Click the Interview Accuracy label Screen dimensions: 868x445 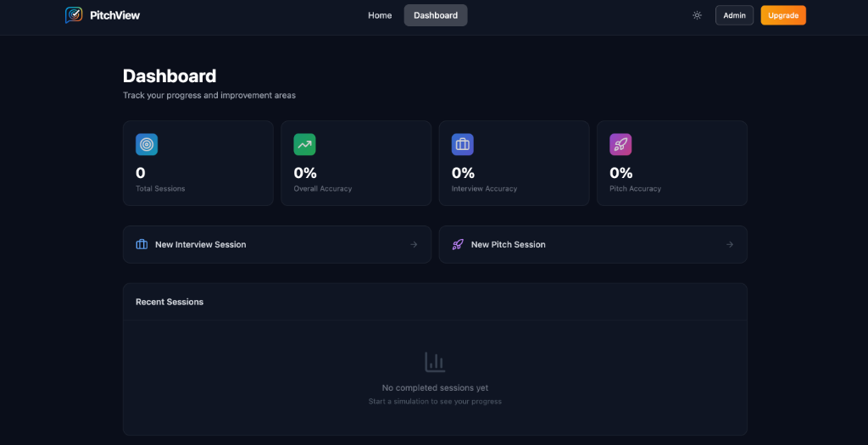click(x=484, y=189)
